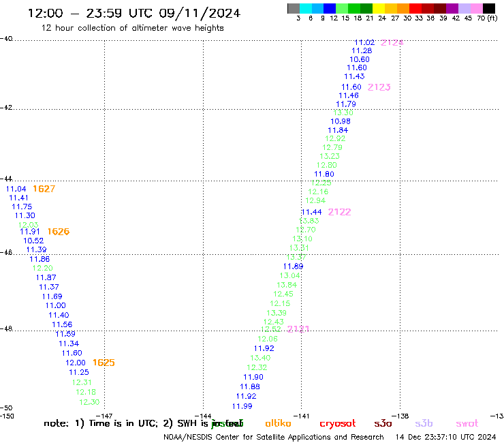Click the wave height reading 12.32

pyautogui.click(x=257, y=367)
